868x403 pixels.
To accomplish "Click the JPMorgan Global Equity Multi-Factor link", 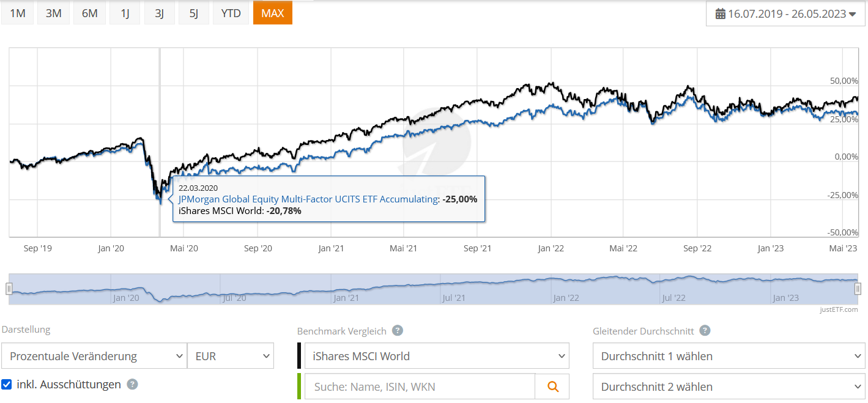I will point(308,199).
